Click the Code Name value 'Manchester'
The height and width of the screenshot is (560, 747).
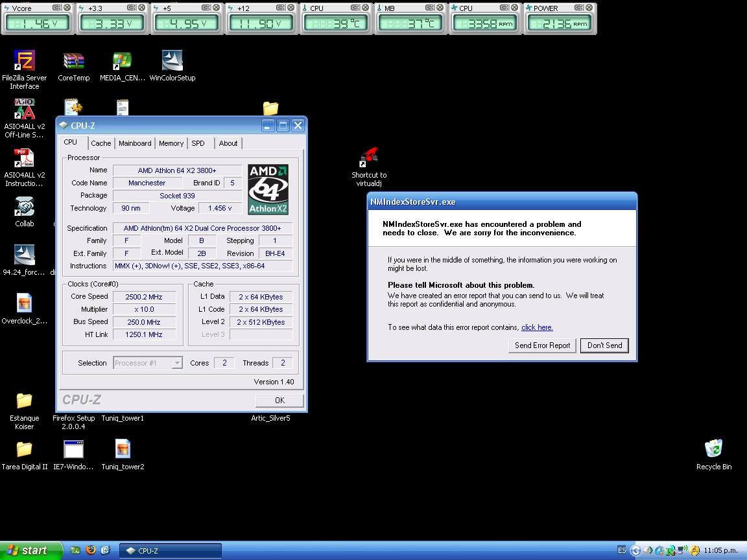click(x=147, y=183)
